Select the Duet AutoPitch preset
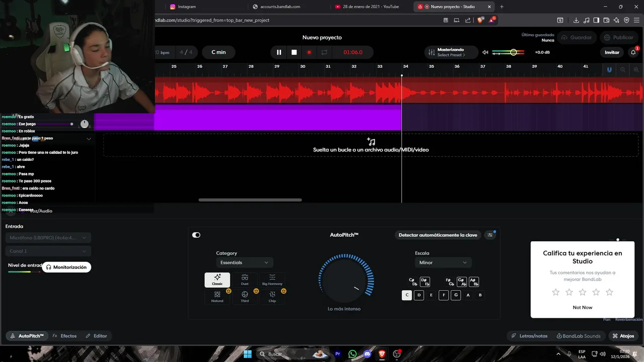Viewport: 644px width, 362px height. click(x=245, y=280)
